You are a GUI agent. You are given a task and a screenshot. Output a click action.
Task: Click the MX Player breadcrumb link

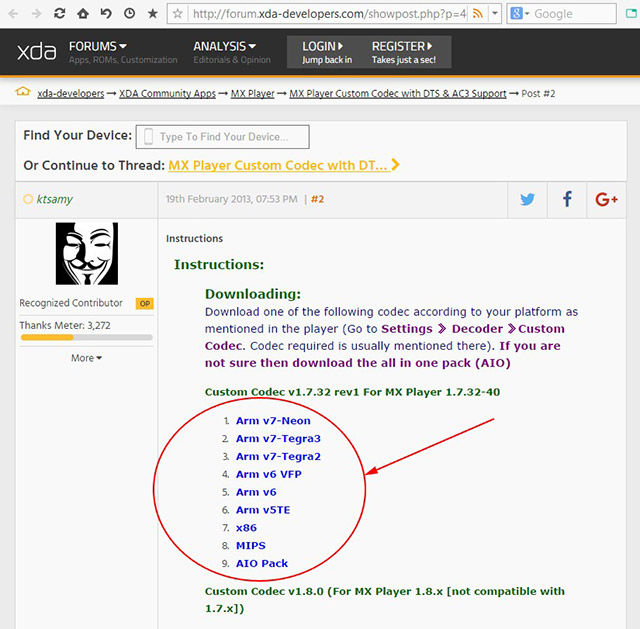point(252,93)
